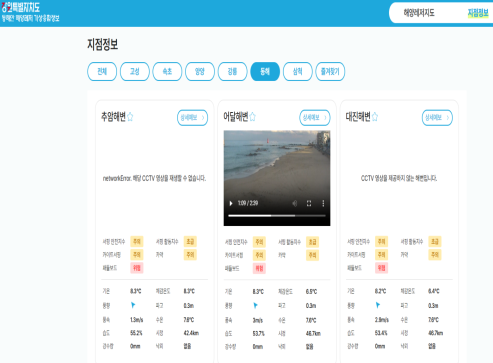Image resolution: width=493 pixels, height=363 pixels.
Task: Click the 대진해변 card title
Action: coord(358,117)
